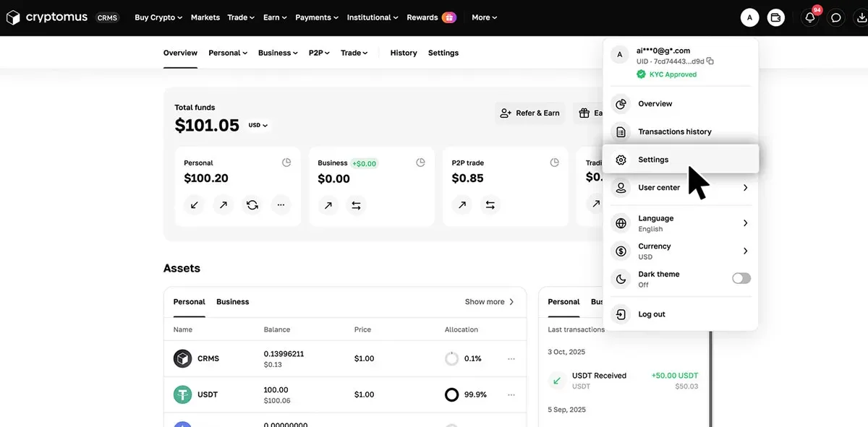This screenshot has width=868, height=427.
Task: Enable Dark theme in the account menu
Action: tap(741, 278)
